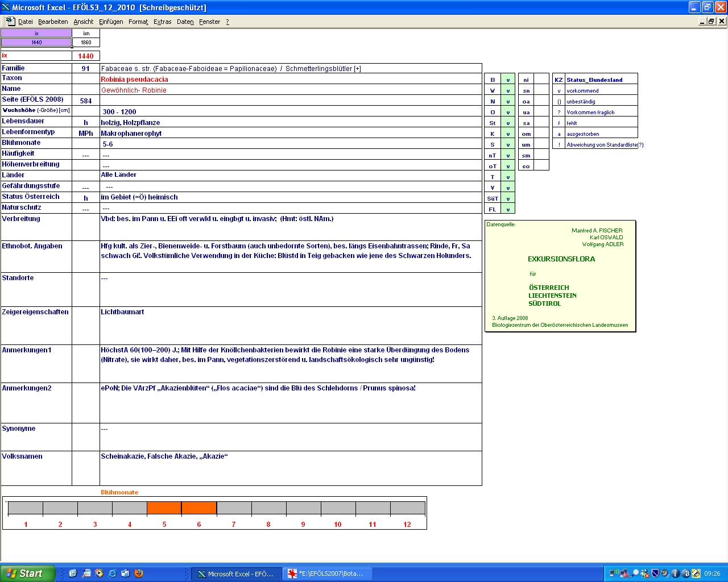Open the Datei menu

coord(25,22)
